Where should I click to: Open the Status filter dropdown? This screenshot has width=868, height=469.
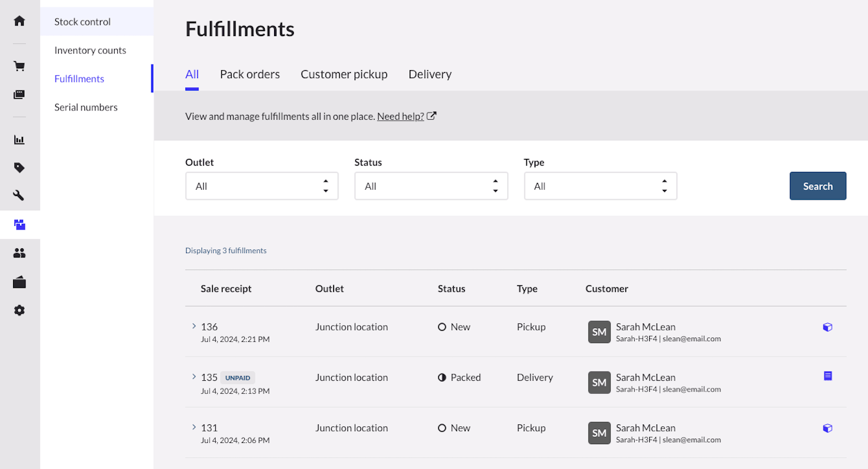[x=431, y=185]
